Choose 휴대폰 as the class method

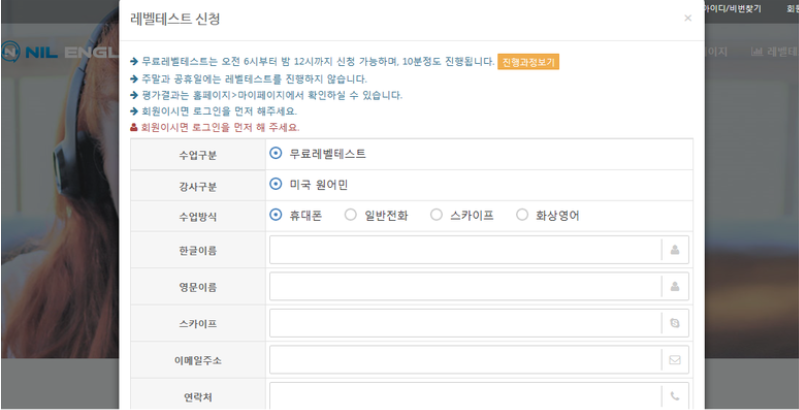point(276,215)
